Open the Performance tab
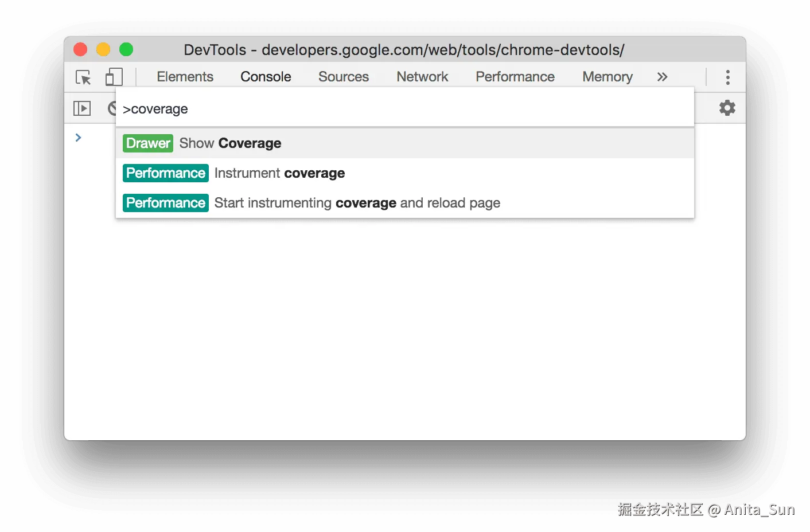The image size is (810, 532). click(515, 77)
